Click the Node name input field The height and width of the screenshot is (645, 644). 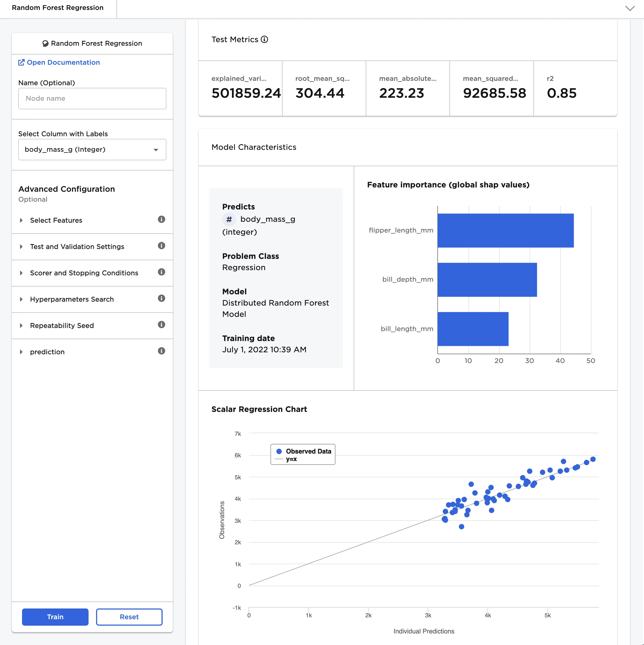[92, 99]
